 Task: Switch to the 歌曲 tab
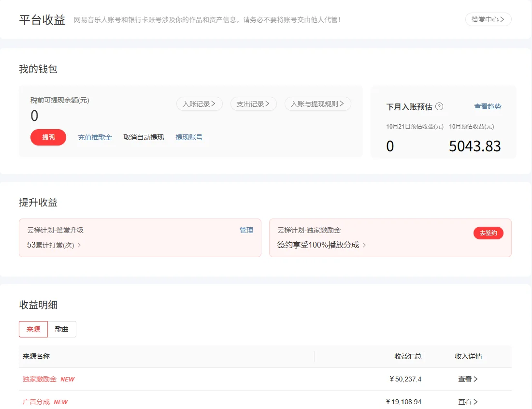tap(62, 329)
